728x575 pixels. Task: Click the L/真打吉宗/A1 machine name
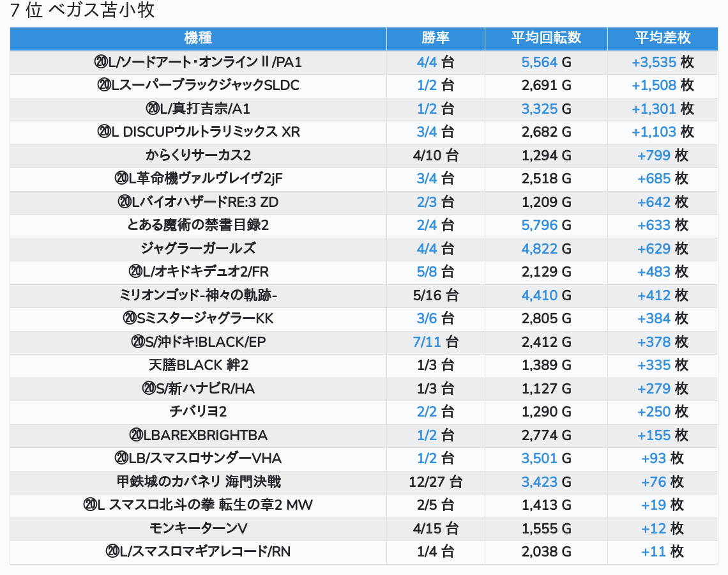[198, 109]
